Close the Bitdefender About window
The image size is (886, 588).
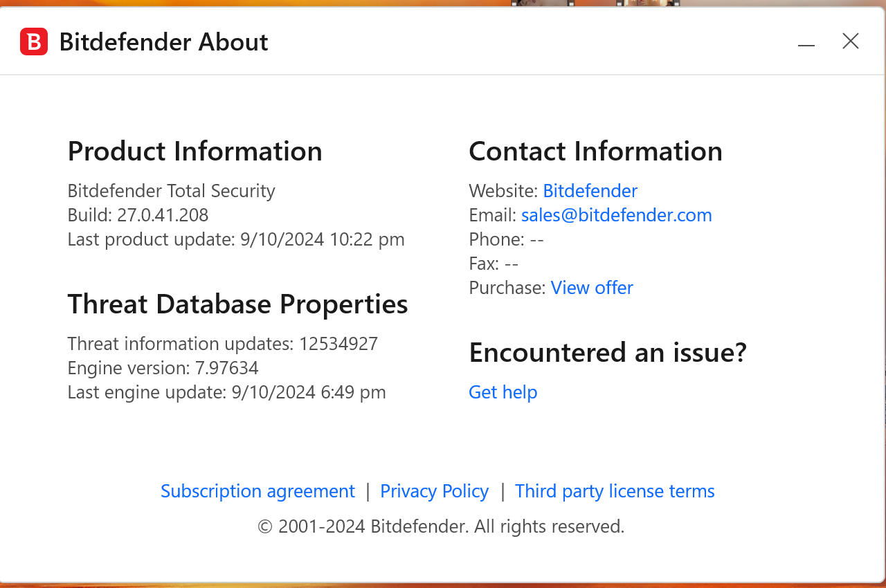pyautogui.click(x=850, y=42)
